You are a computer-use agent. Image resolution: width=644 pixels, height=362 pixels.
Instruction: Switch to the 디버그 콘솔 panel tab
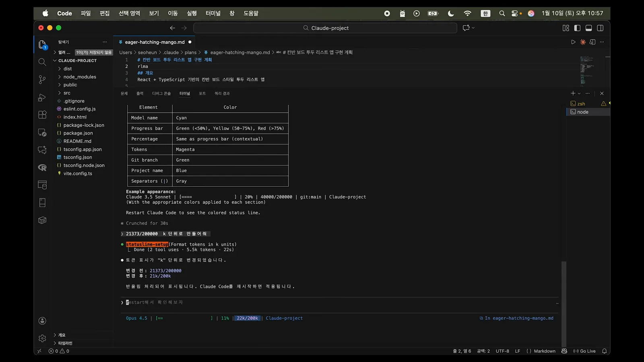coord(161,93)
